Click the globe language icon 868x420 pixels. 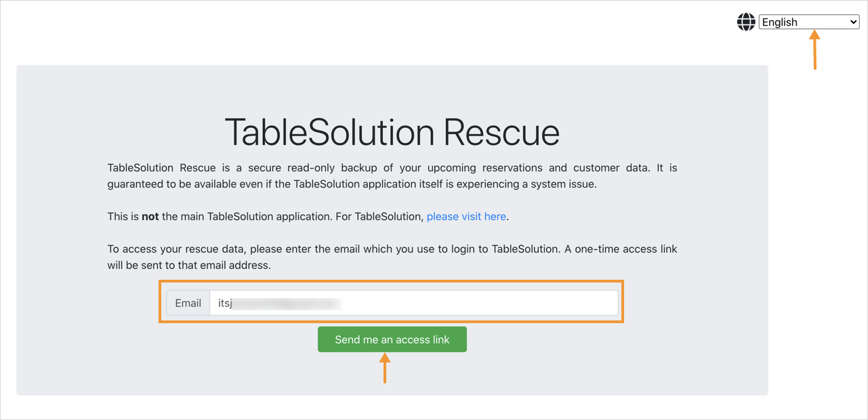click(746, 22)
